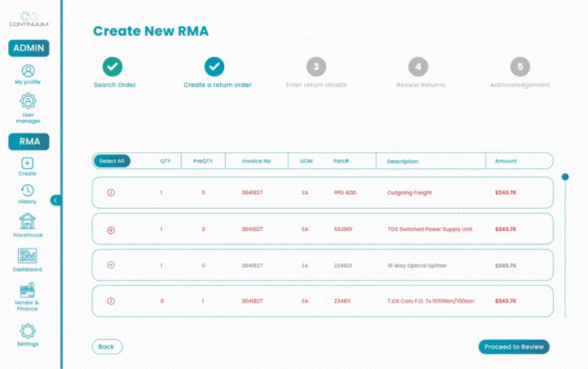Click 16 Way Optical Splitter description
The width and height of the screenshot is (588, 369).
coord(417,266)
